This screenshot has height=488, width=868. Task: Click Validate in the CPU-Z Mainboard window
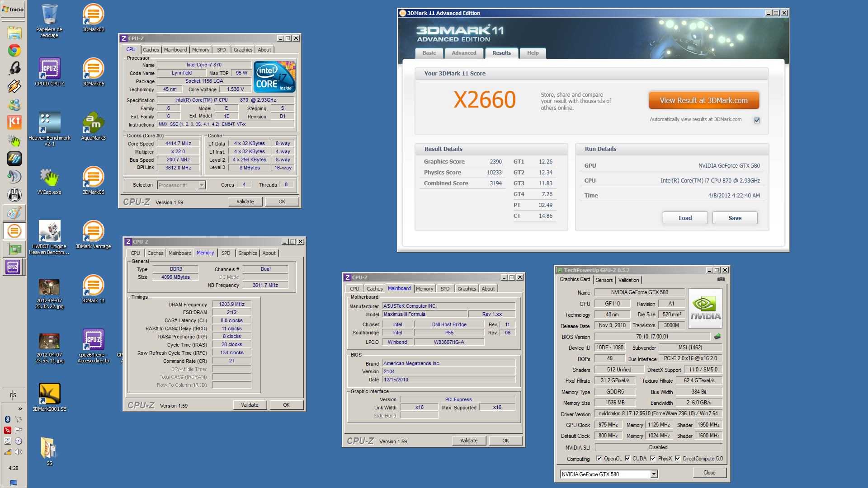(469, 441)
